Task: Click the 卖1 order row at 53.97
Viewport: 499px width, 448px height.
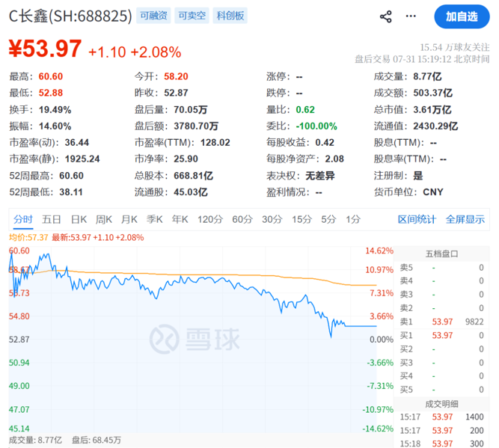Action: click(441, 322)
